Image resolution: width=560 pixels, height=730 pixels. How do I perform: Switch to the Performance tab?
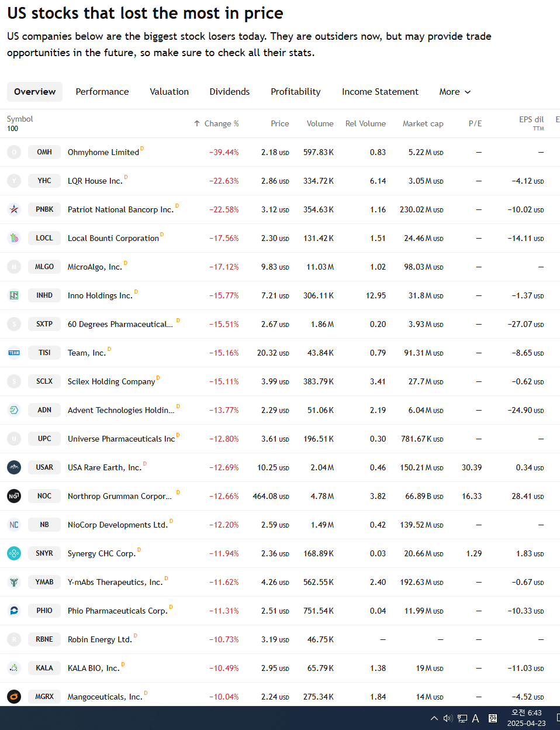pos(102,92)
